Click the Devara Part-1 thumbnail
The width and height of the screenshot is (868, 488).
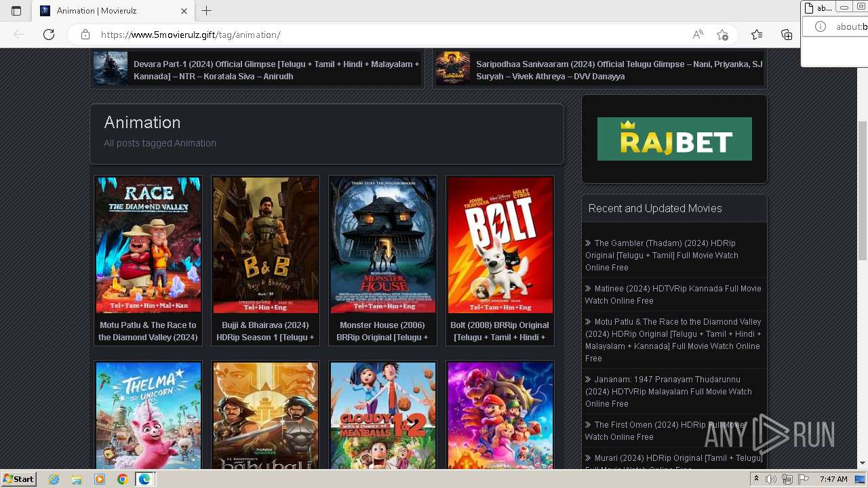[x=111, y=68]
